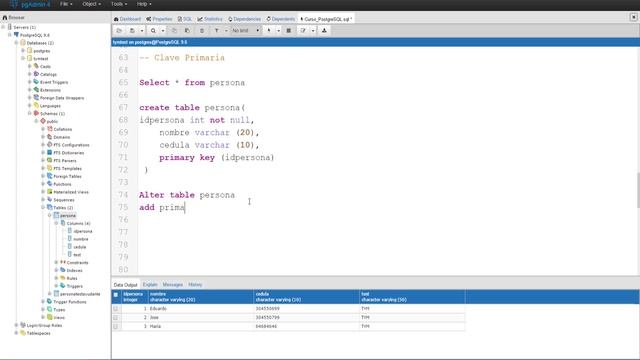Screen dimensions: 640x360
Task: Click the Schemas node icon
Action: (36, 113)
